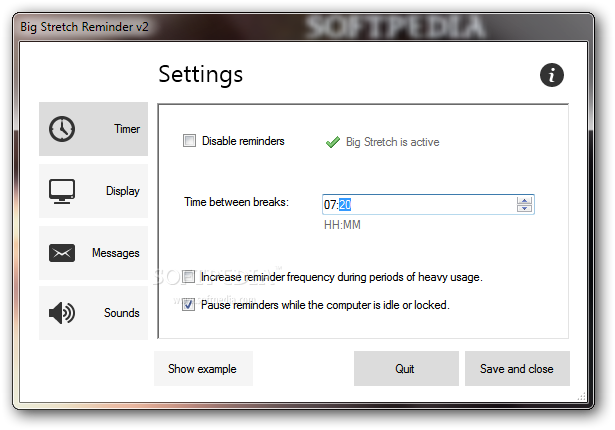Click the Messages envelope icon
Viewport: 615px width, 430px height.
[62, 253]
